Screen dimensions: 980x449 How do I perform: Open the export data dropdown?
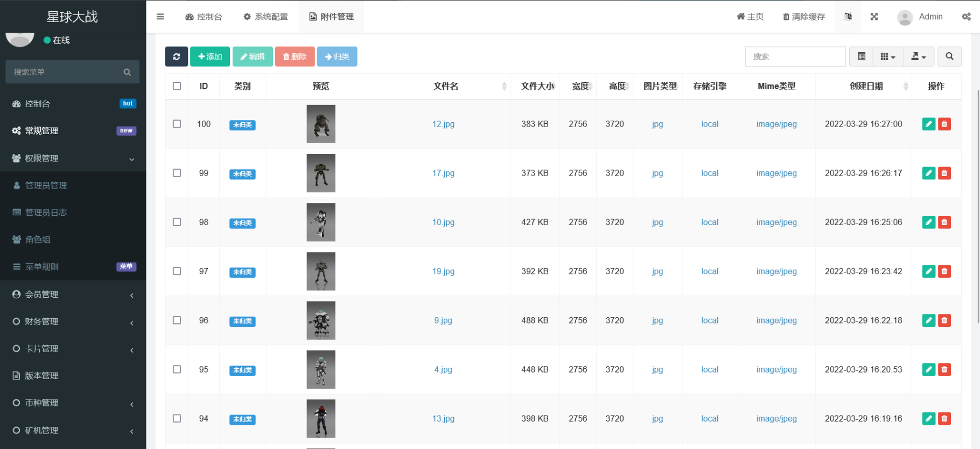tap(918, 57)
